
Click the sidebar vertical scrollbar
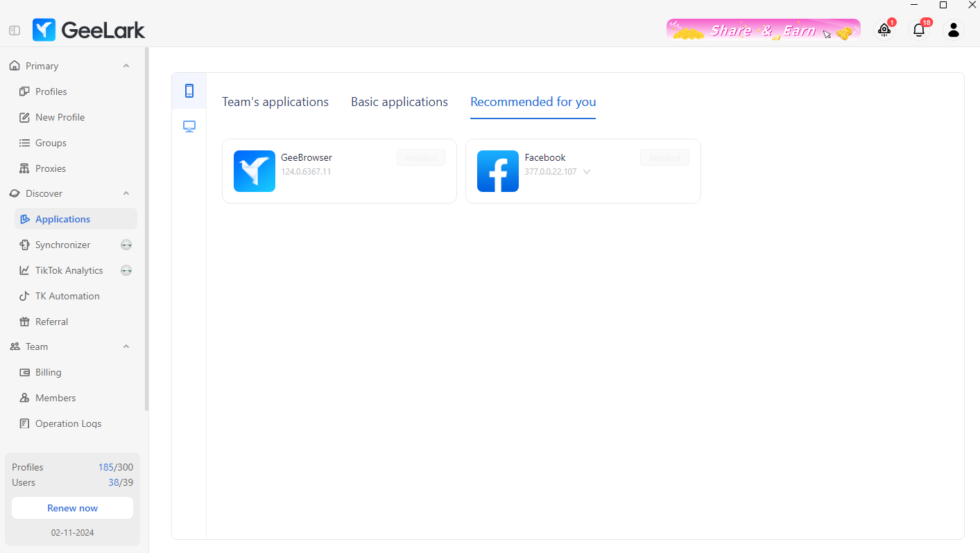146,229
